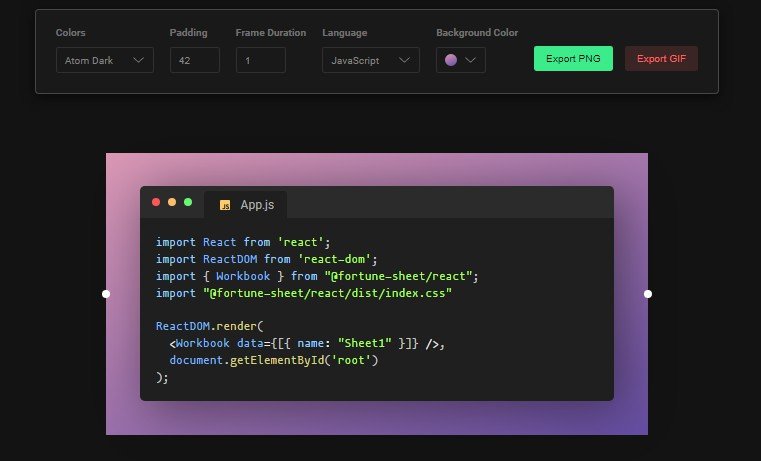Screen dimensions: 761x461
Task: Click the green window dot in code frame
Action: (188, 202)
